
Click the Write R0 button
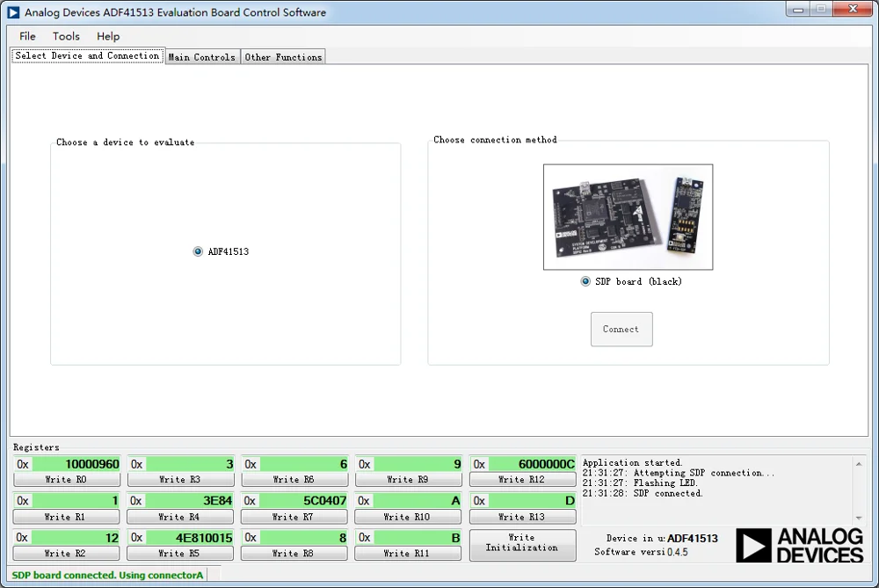[x=66, y=479]
